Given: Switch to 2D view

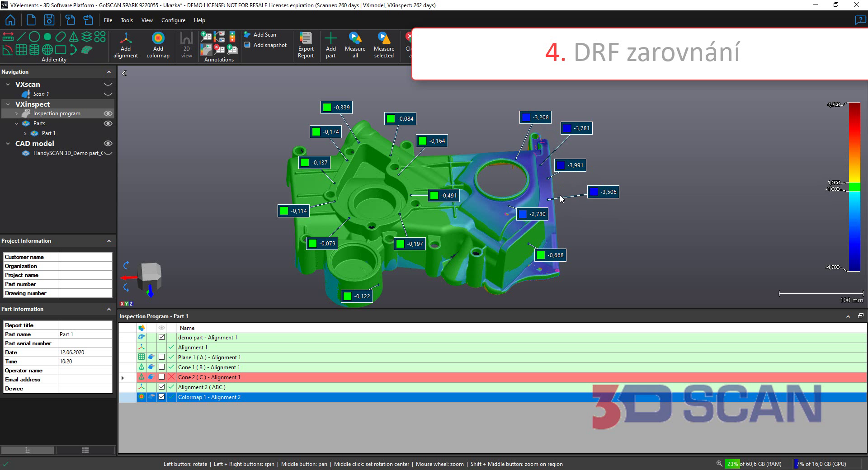Looking at the screenshot, I should point(186,45).
